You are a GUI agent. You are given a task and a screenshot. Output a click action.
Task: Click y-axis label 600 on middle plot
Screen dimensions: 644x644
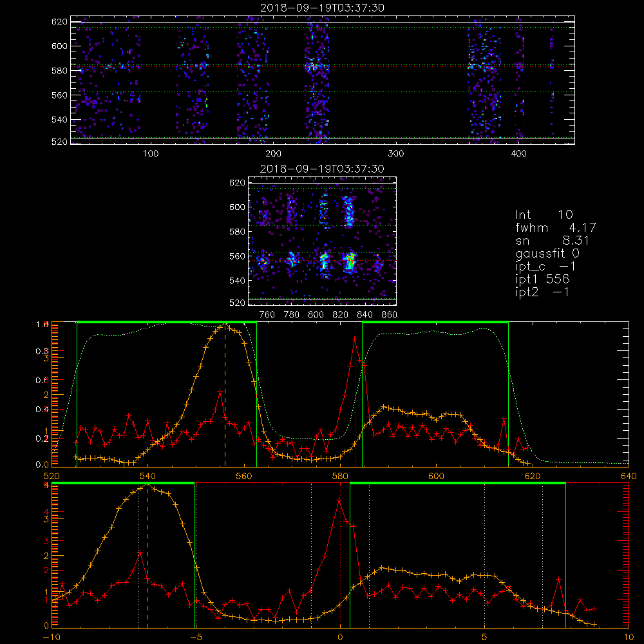(x=238, y=207)
